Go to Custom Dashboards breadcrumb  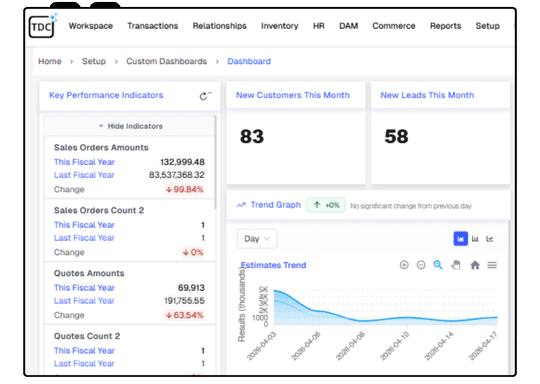click(166, 61)
